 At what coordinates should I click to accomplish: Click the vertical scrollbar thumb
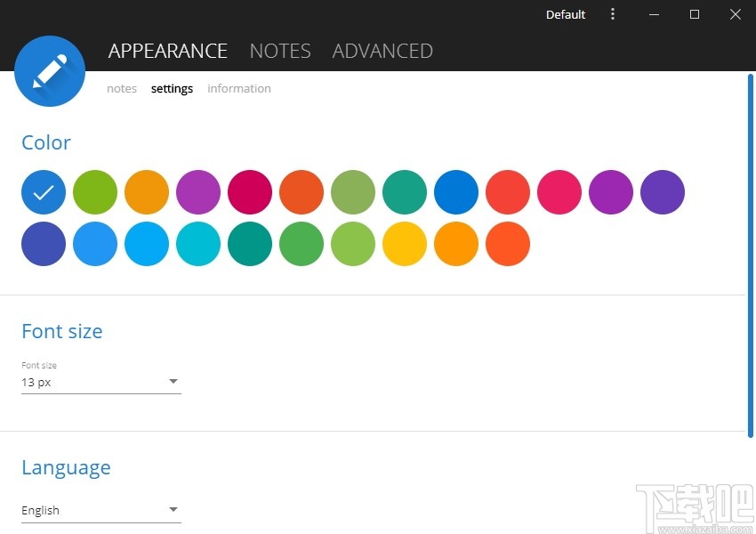(750, 258)
